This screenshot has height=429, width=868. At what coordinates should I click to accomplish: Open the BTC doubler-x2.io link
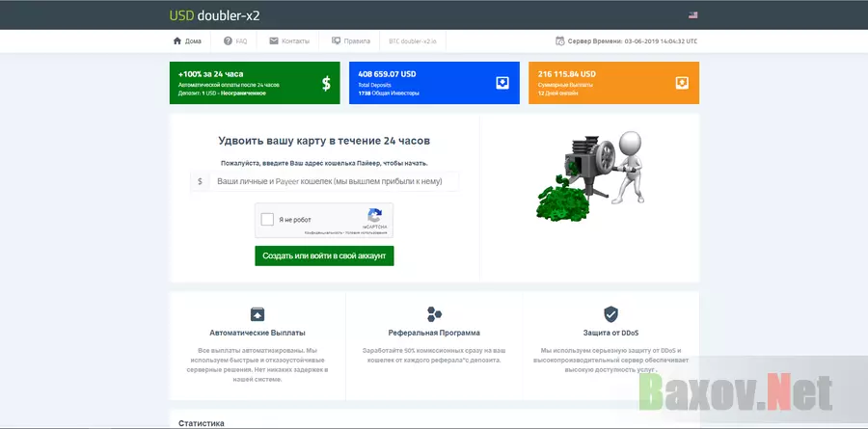point(413,41)
